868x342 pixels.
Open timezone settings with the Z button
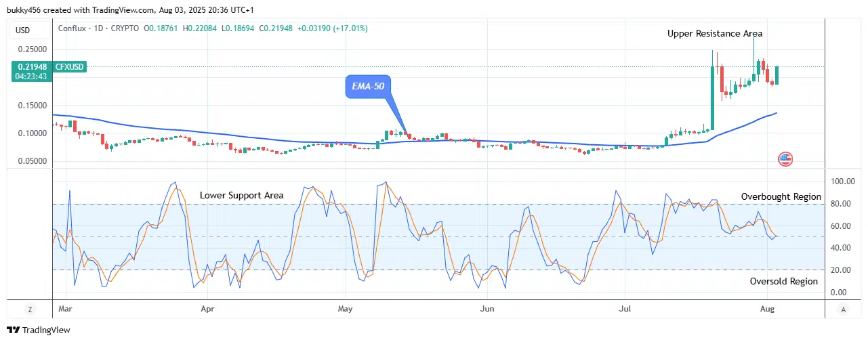[30, 309]
